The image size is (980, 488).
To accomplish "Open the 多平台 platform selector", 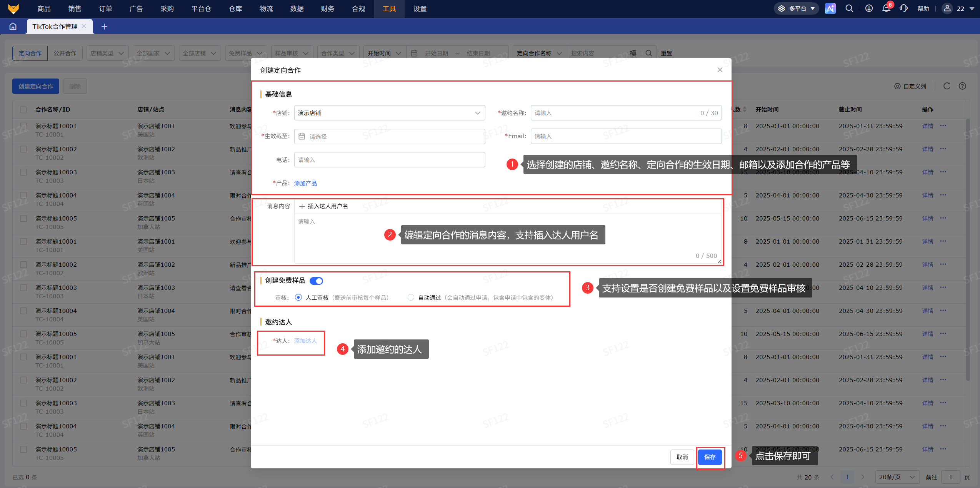I will tap(796, 8).
